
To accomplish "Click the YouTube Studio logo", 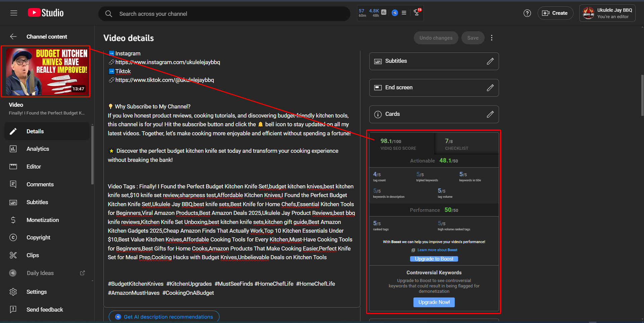I will tap(46, 13).
